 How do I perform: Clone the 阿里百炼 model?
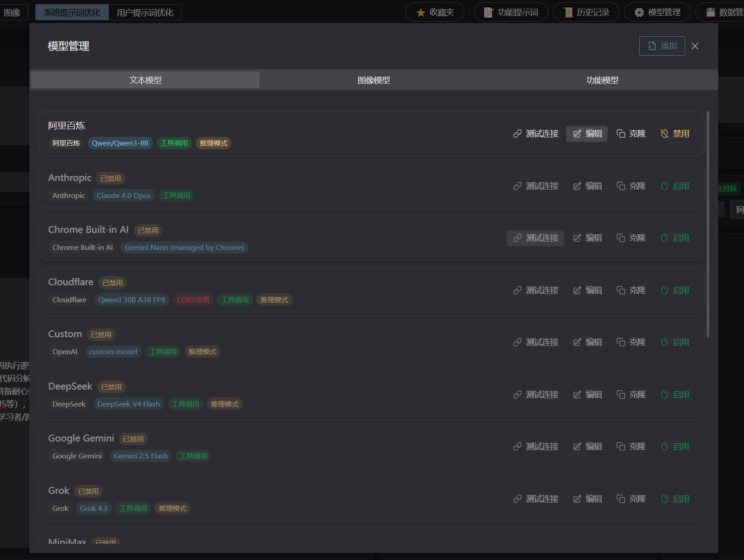631,134
